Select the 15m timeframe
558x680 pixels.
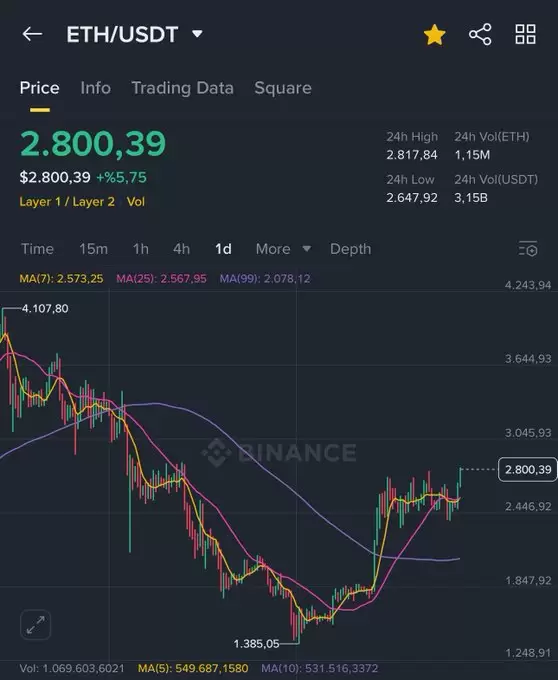[x=93, y=249]
